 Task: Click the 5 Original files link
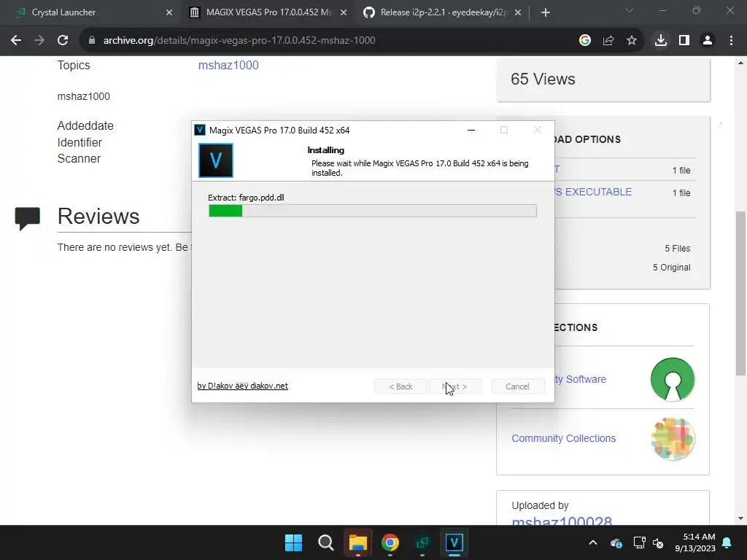[x=671, y=267]
